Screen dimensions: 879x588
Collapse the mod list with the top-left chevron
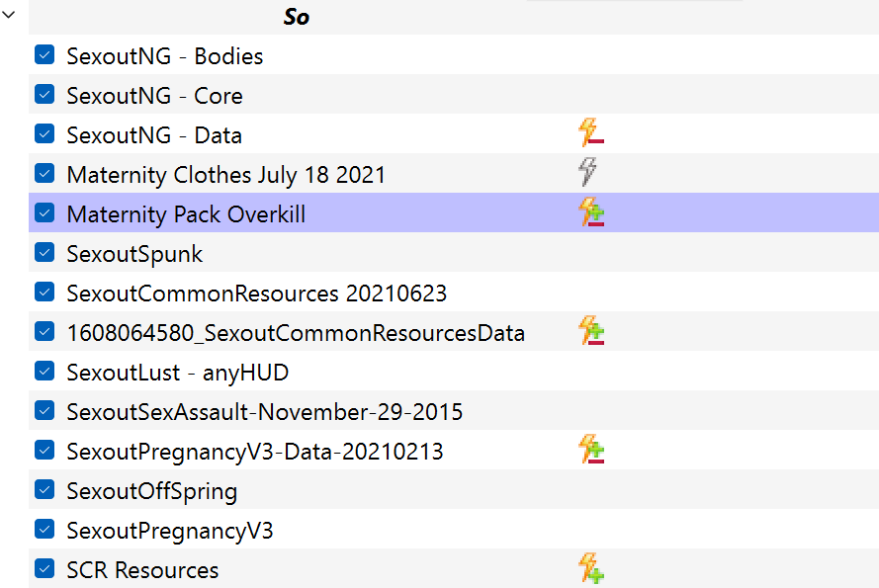pos(9,15)
